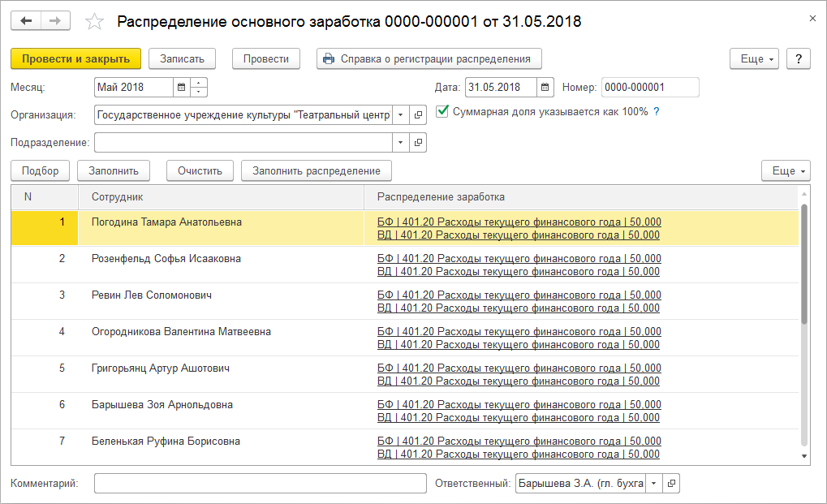
Task: Open calendar picker for Дата field
Action: [545, 88]
